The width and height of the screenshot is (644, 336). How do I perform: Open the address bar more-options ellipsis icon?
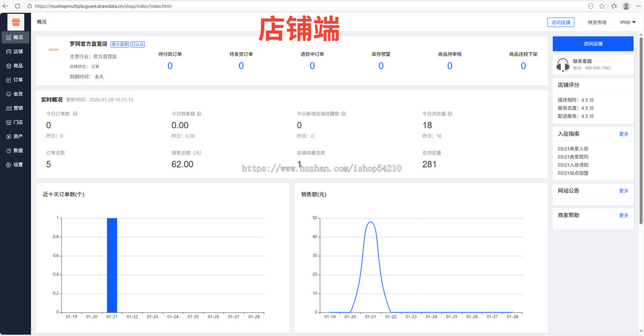591,6
